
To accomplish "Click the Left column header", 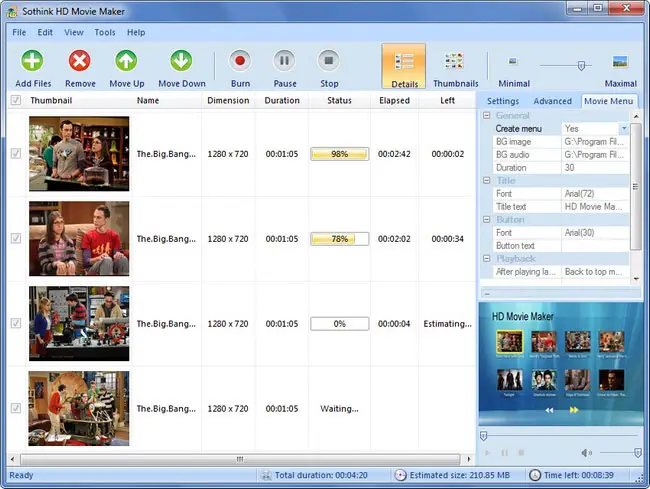I will 447,100.
